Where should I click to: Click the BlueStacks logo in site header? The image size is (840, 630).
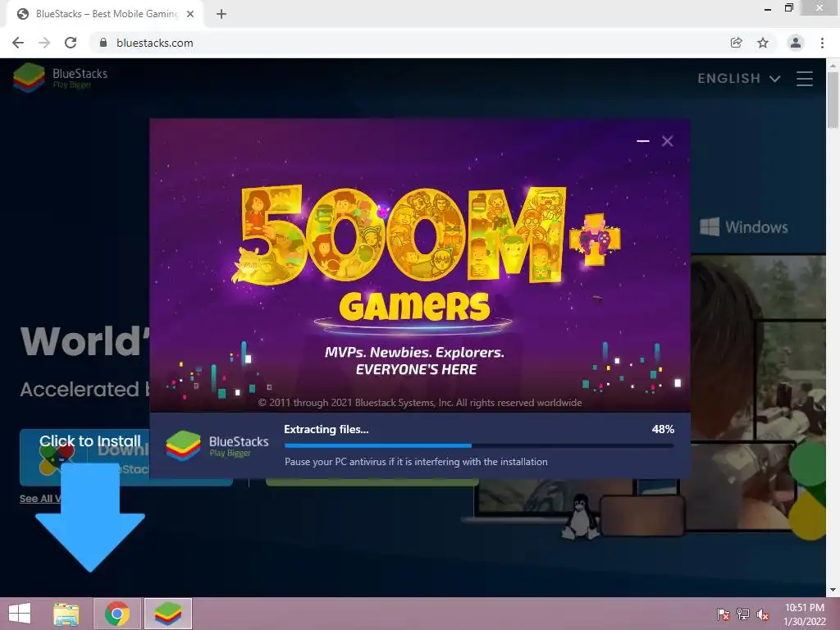[x=61, y=78]
